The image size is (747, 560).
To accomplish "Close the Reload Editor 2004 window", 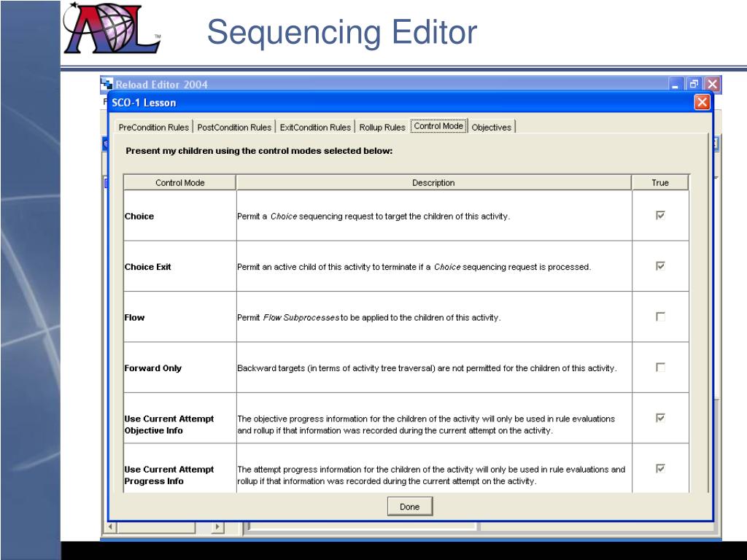I will point(712,85).
